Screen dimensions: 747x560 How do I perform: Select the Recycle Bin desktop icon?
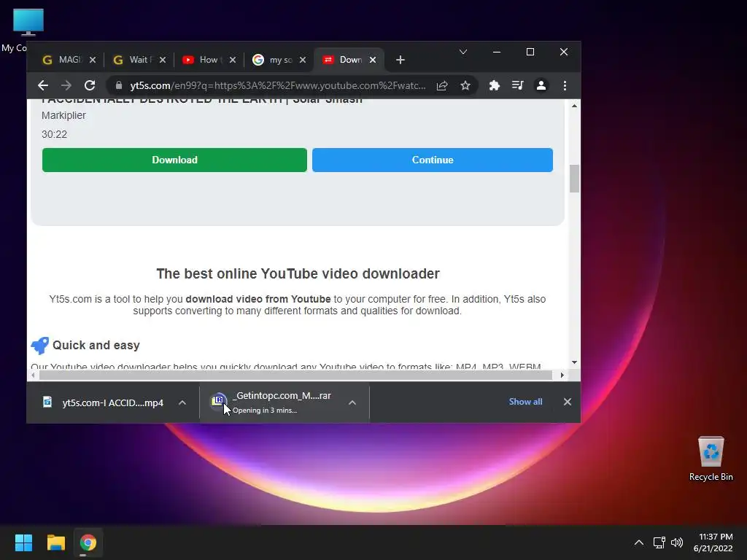[711, 459]
